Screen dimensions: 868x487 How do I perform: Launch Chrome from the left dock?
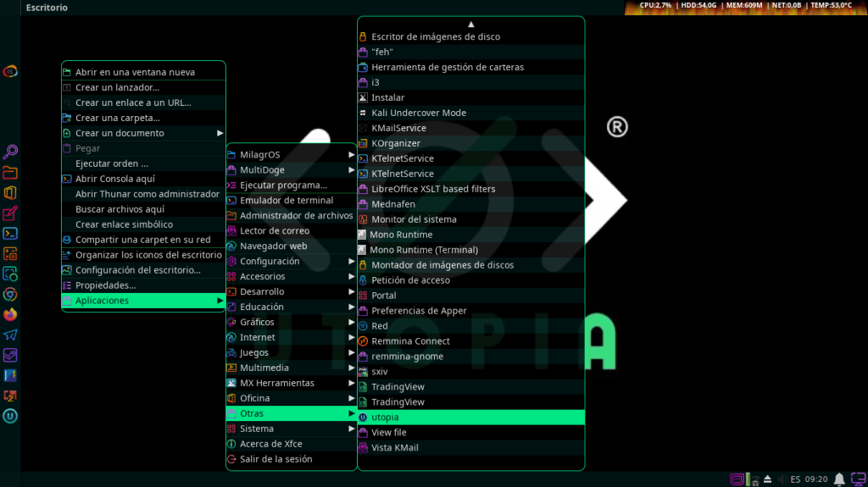pos(10,294)
